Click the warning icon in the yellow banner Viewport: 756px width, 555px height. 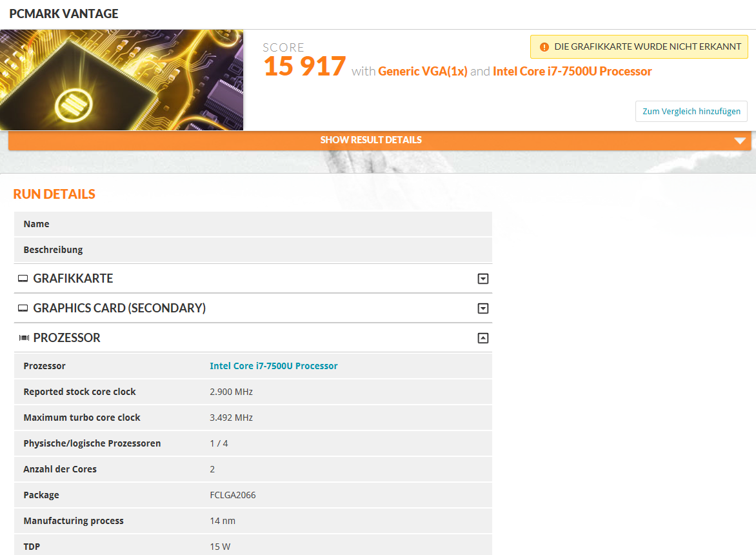pyautogui.click(x=544, y=47)
